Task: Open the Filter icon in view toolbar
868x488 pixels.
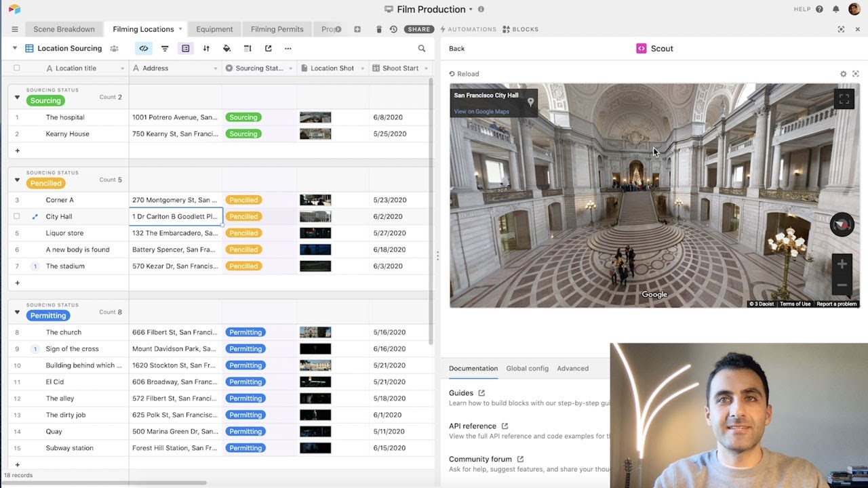Action: (x=165, y=49)
